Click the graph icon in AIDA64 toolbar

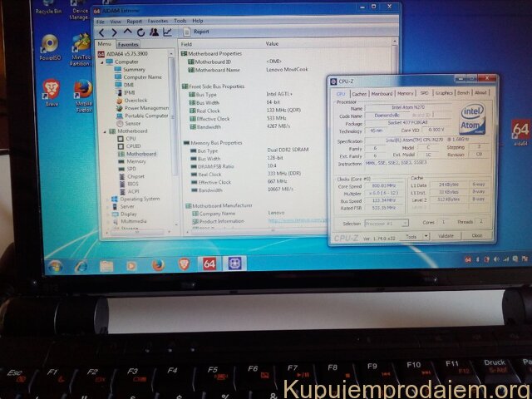[x=167, y=32]
